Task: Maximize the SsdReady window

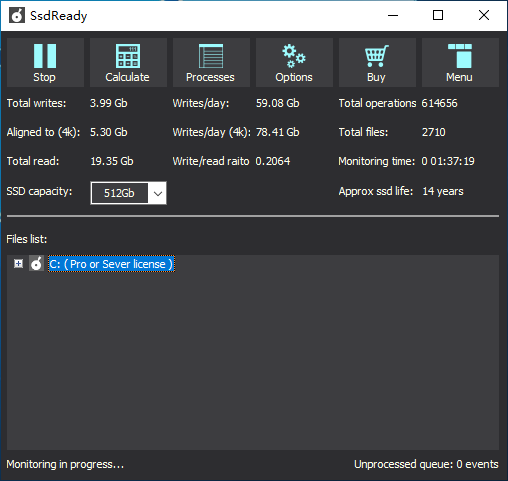Action: (438, 15)
